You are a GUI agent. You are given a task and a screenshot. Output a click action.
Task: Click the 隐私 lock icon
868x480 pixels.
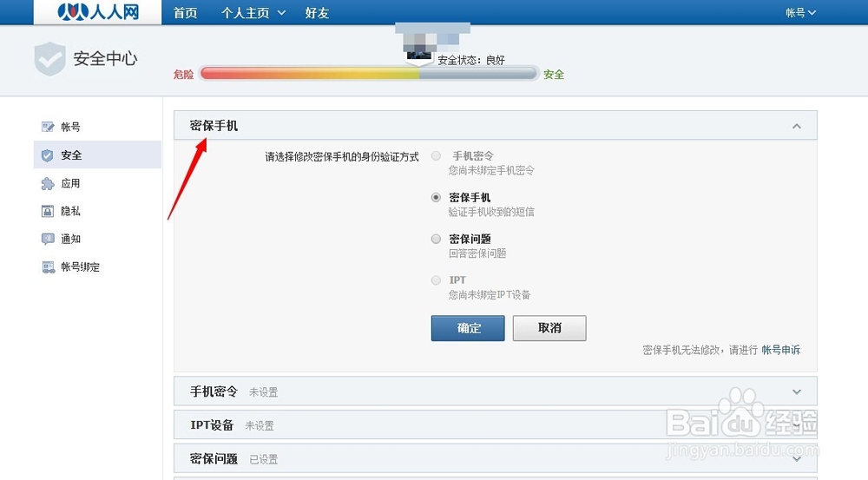48,211
